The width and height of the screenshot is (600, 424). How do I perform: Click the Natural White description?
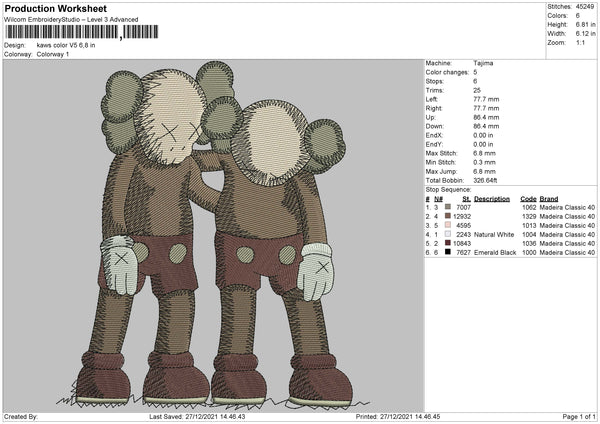[x=494, y=235]
